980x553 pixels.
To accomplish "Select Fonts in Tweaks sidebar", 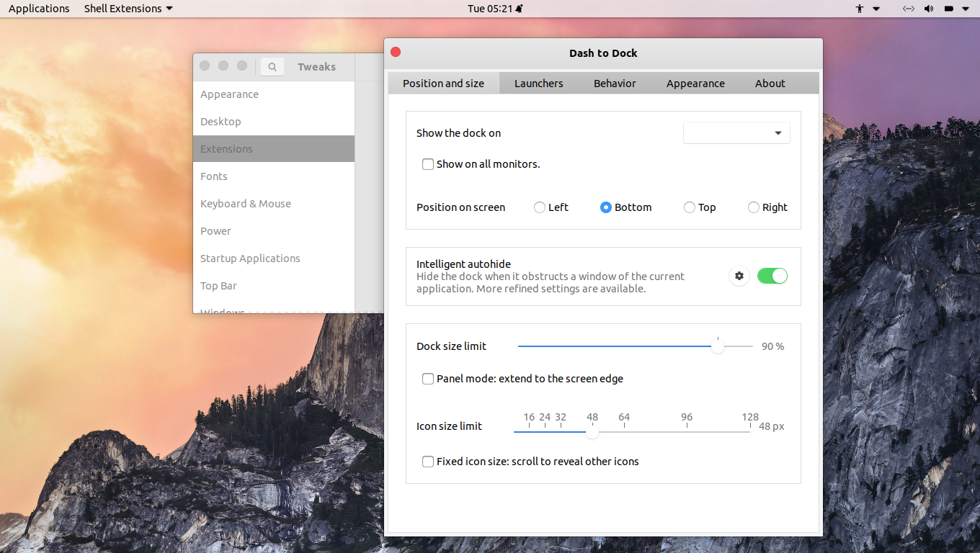I will (x=274, y=176).
